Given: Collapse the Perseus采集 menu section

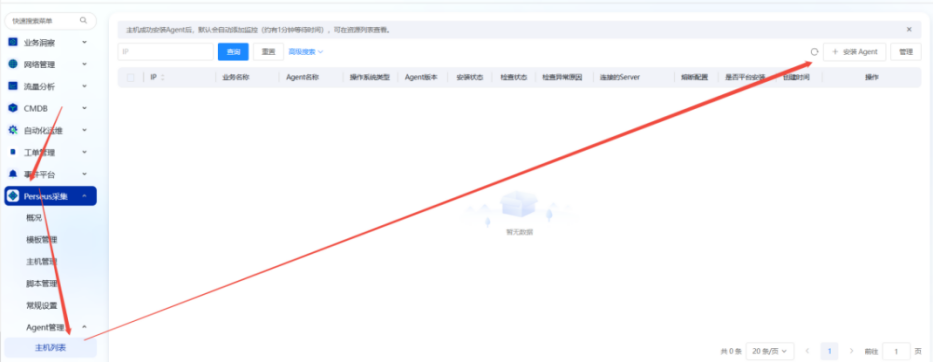Looking at the screenshot, I should (x=84, y=196).
